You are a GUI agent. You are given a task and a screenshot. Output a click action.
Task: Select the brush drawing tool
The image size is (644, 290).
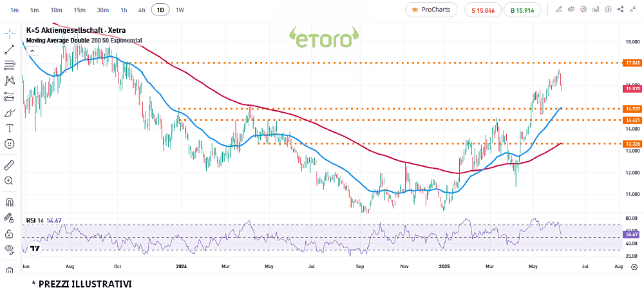(x=10, y=112)
